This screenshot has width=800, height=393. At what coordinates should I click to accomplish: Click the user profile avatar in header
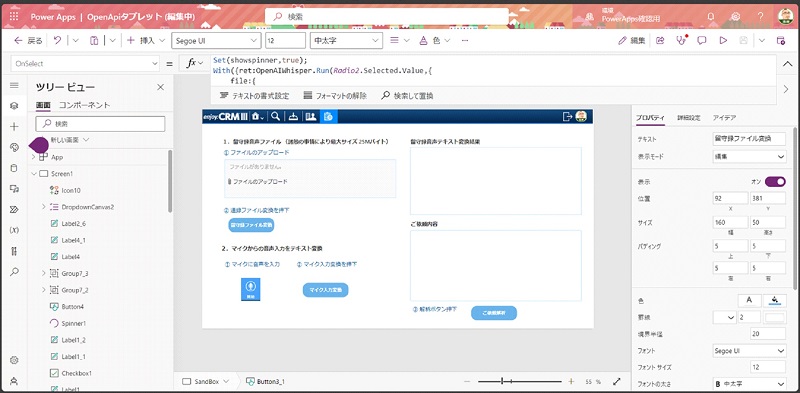[786, 16]
